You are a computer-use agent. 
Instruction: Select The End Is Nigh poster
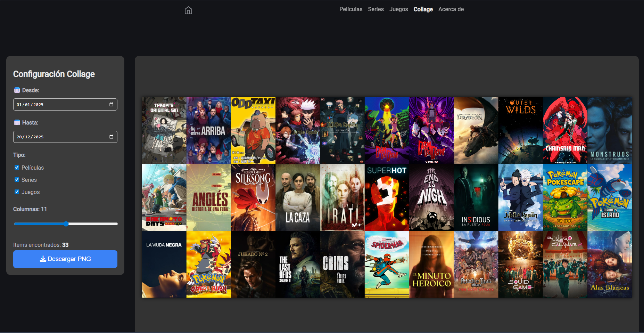click(431, 197)
